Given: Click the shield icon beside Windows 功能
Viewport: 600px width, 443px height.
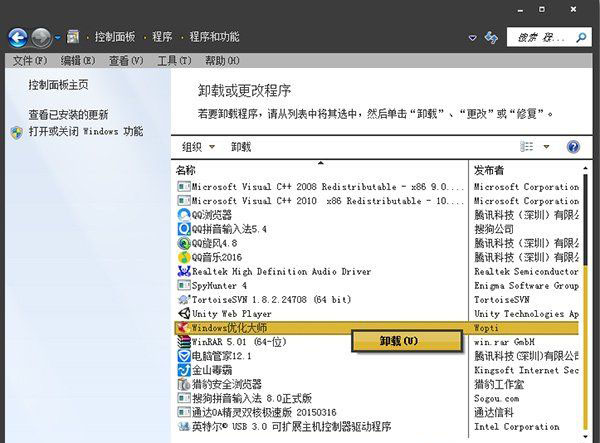Looking at the screenshot, I should 16,132.
